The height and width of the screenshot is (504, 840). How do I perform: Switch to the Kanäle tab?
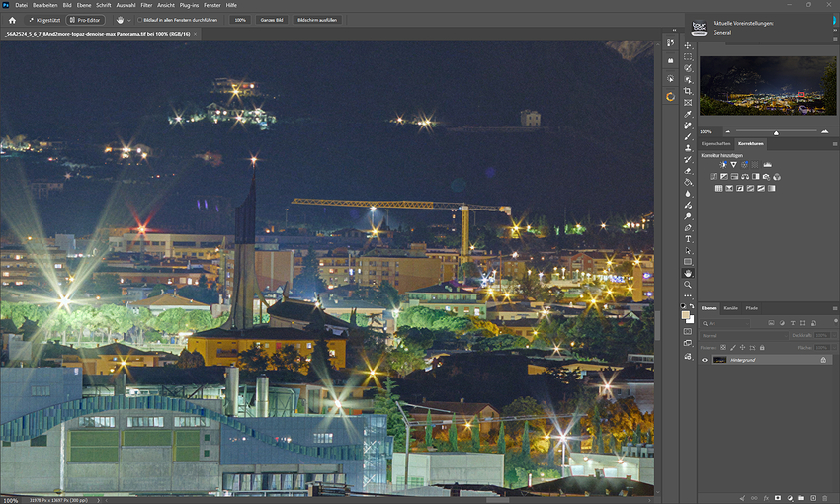coord(730,308)
